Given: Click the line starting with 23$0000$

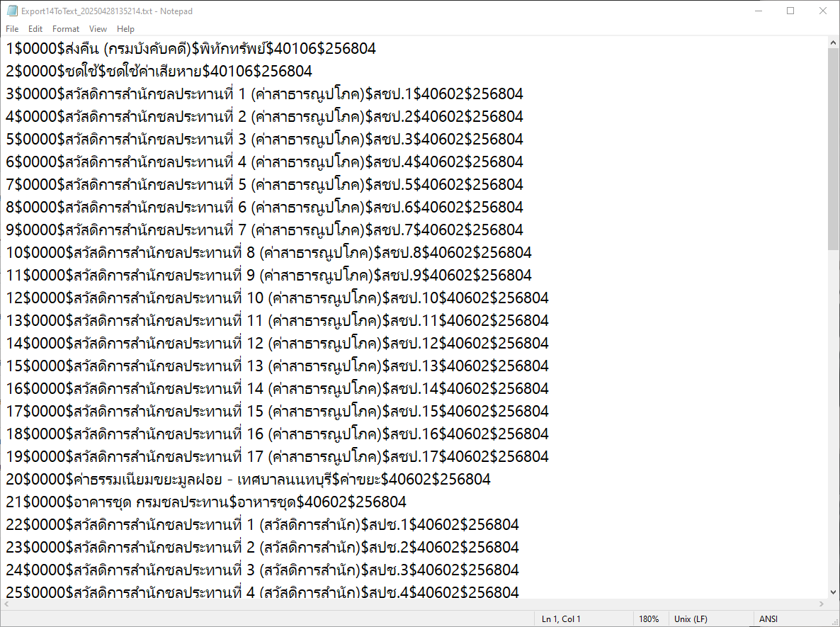Looking at the screenshot, I should (x=262, y=547).
